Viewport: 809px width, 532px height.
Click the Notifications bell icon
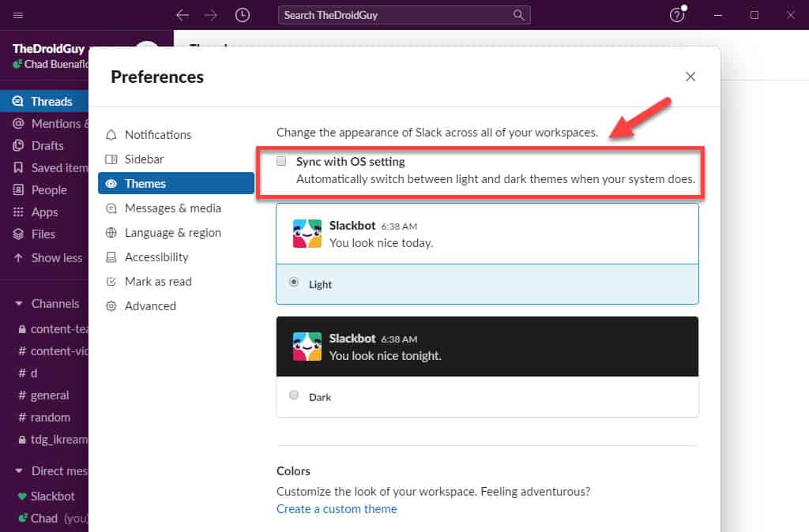pos(111,135)
